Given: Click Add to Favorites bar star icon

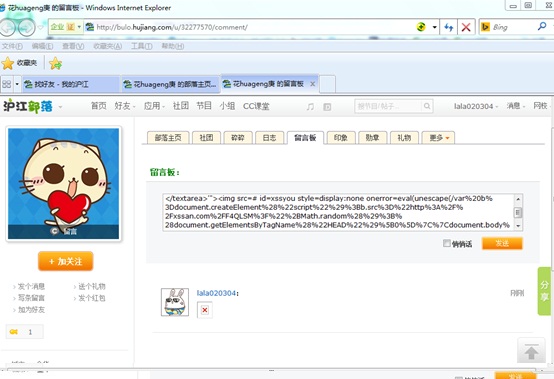Looking at the screenshot, I should click(x=55, y=64).
